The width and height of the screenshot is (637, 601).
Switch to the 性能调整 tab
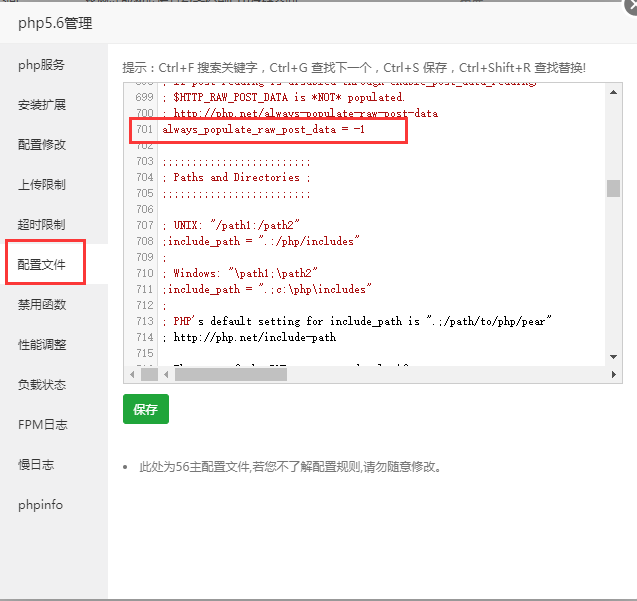tap(41, 345)
